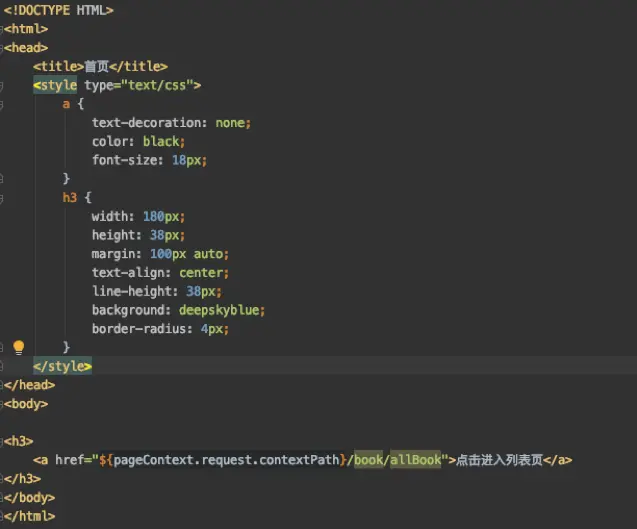Click the </head> closing tag
The width and height of the screenshot is (637, 529).
pyautogui.click(x=29, y=385)
